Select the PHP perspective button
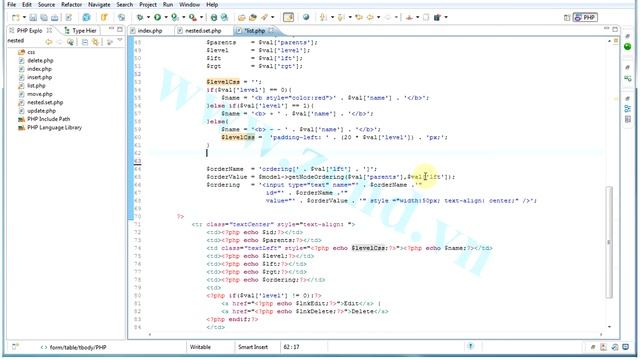640x360 pixels. point(585,18)
